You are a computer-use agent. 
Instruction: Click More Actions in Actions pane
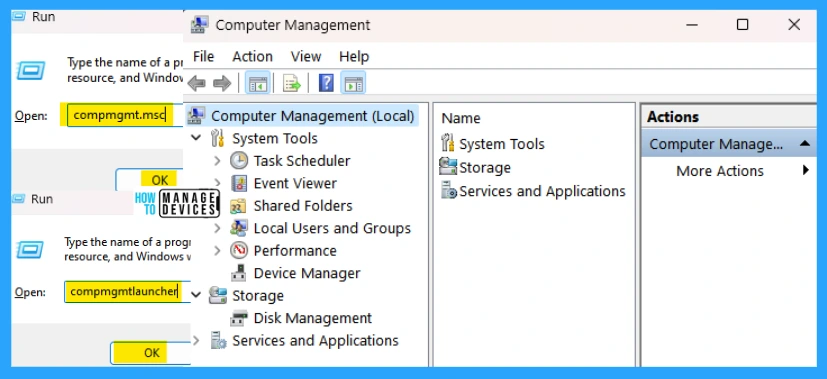720,171
